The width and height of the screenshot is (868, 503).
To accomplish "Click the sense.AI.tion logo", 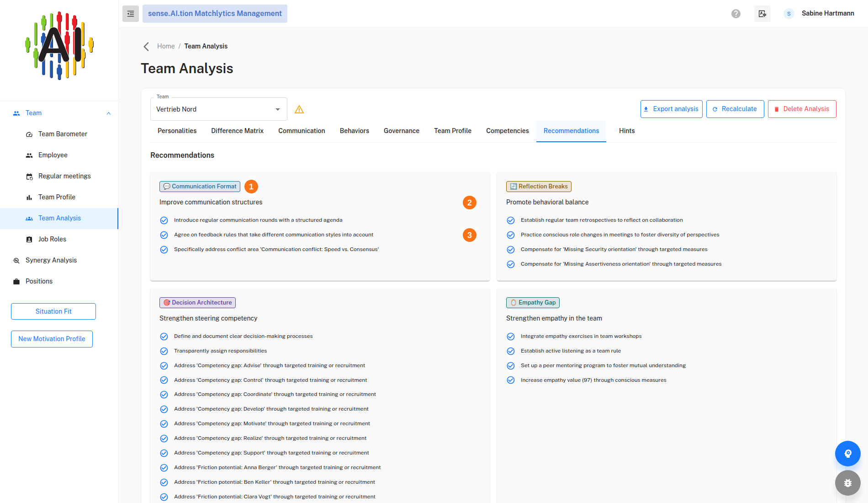I will (x=59, y=46).
